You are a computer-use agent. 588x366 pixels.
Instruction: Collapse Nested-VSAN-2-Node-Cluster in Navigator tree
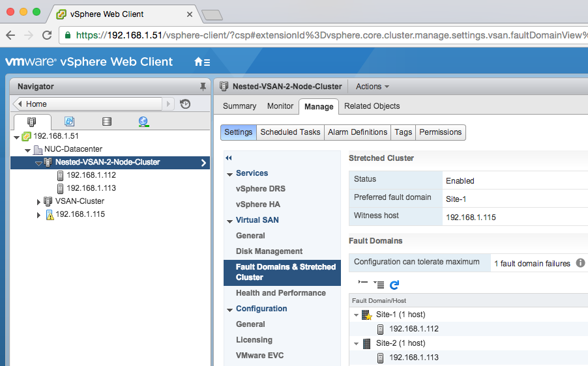point(38,163)
